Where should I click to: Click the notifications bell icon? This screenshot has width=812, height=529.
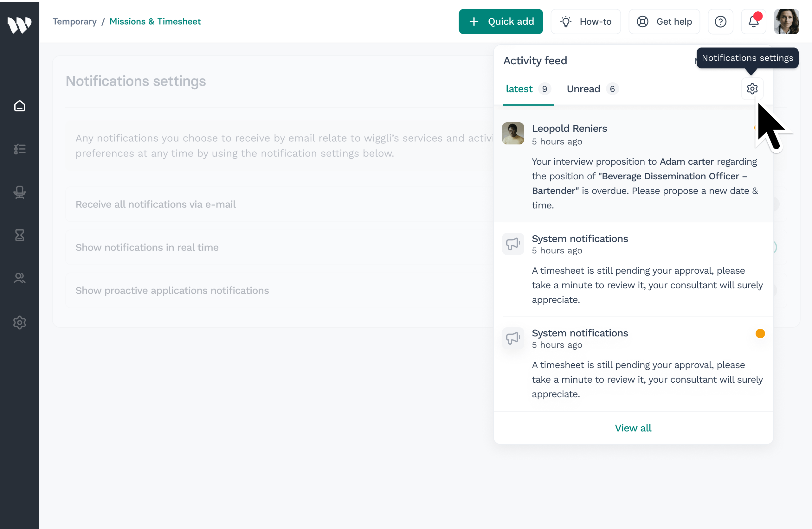753,22
